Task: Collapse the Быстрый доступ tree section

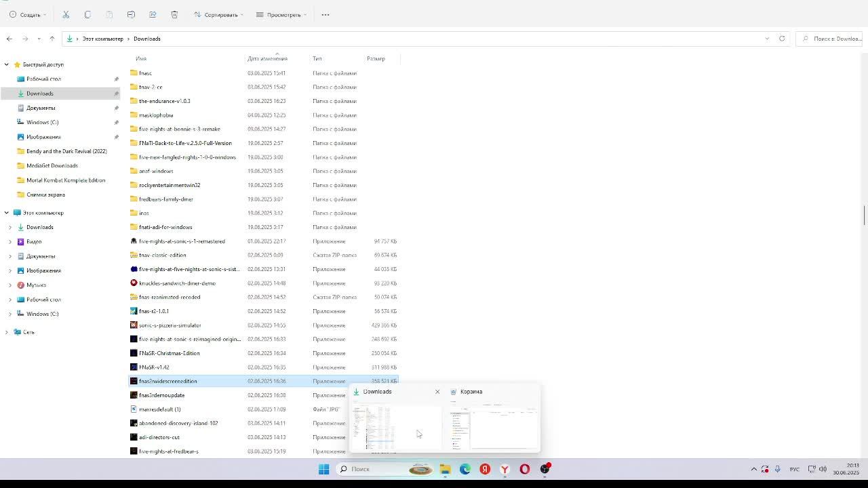Action: point(7,64)
